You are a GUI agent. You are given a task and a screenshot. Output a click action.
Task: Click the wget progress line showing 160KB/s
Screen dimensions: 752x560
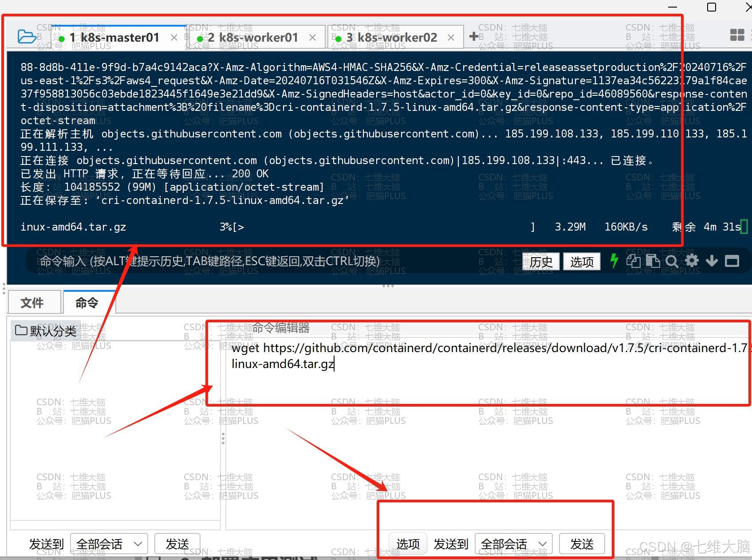pyautogui.click(x=381, y=227)
